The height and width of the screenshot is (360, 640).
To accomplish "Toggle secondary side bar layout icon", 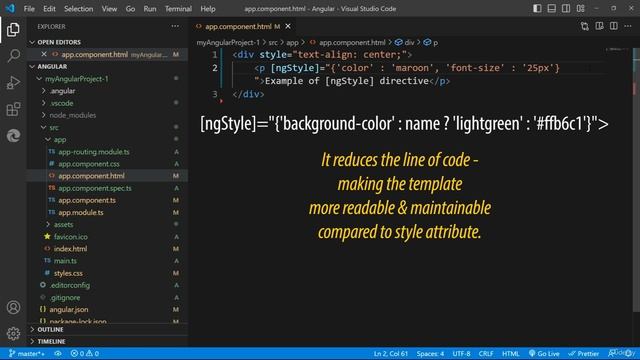I will [566, 9].
